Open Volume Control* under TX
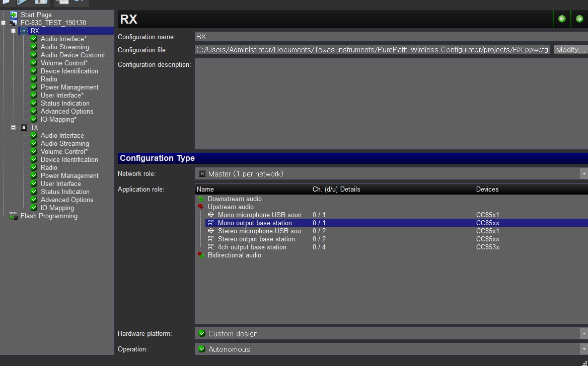This screenshot has width=588, height=366. tap(64, 152)
